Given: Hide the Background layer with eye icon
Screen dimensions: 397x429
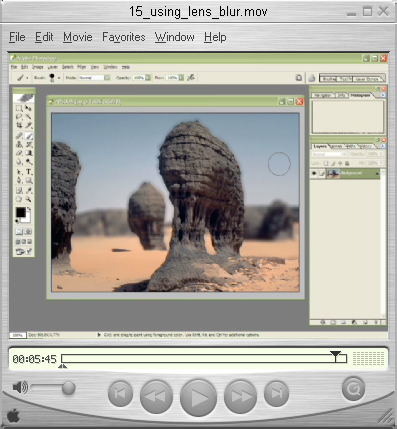Looking at the screenshot, I should tap(314, 173).
